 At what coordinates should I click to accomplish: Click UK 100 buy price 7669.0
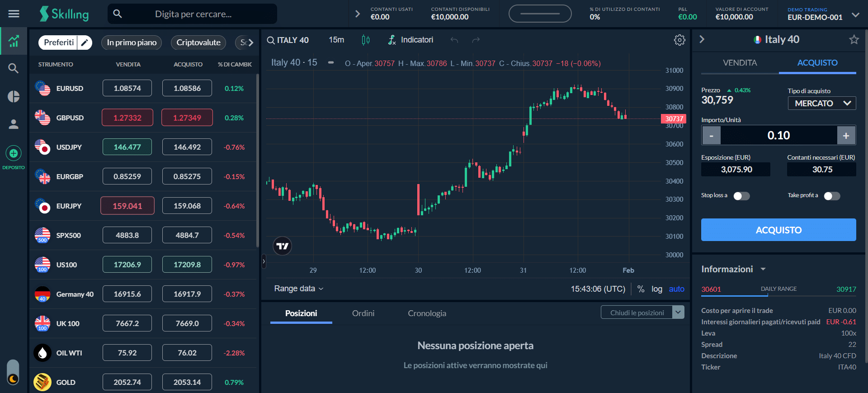[187, 323]
